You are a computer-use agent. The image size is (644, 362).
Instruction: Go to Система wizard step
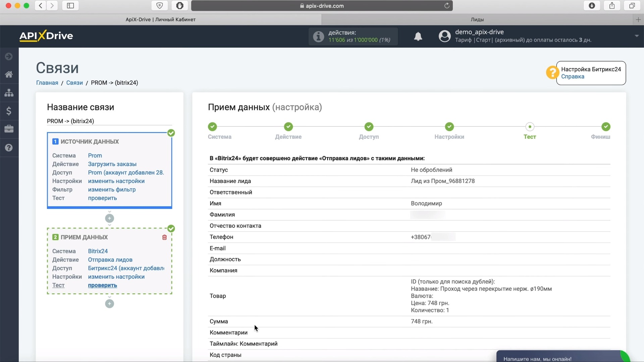[212, 127]
